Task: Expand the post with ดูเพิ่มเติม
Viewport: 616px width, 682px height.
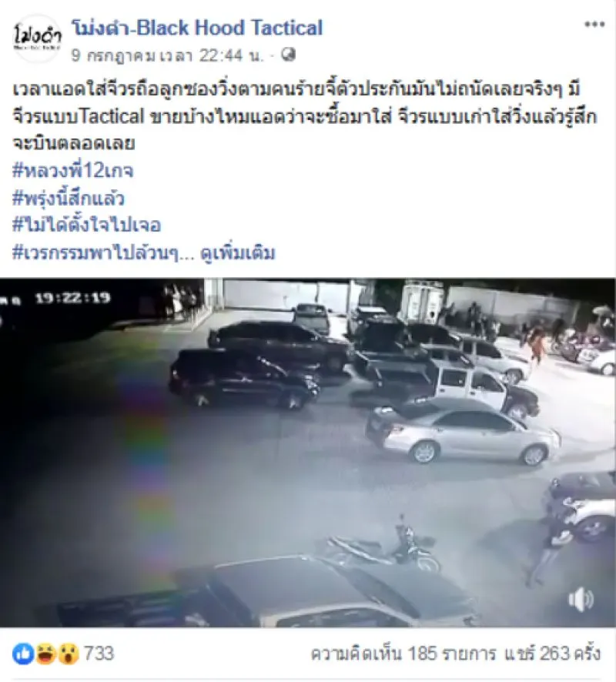Action: coord(238,252)
